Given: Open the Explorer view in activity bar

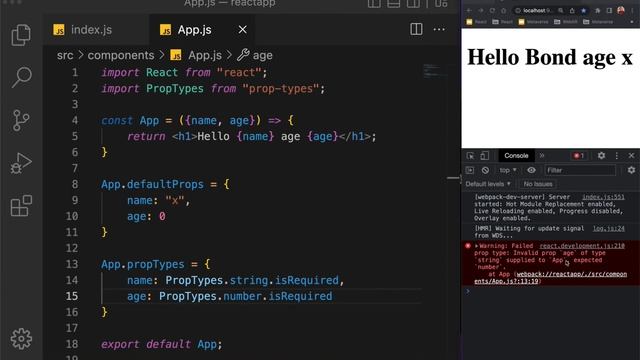Looking at the screenshot, I should coord(21,35).
